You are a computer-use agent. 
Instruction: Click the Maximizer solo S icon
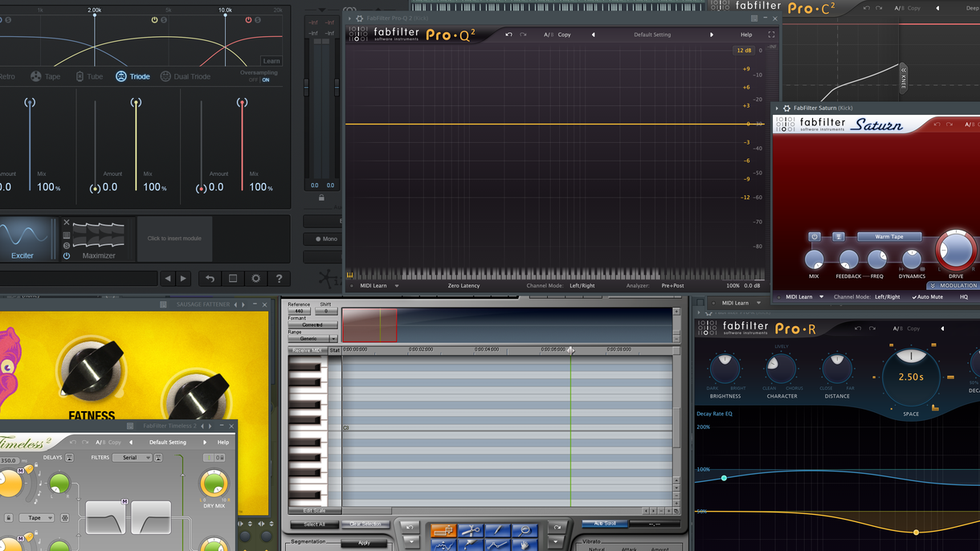(67, 246)
